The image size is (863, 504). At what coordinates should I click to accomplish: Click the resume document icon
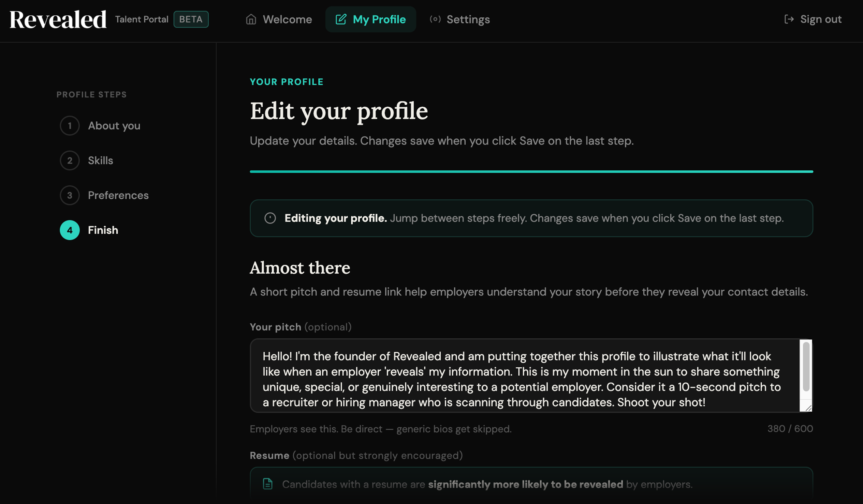pyautogui.click(x=268, y=484)
